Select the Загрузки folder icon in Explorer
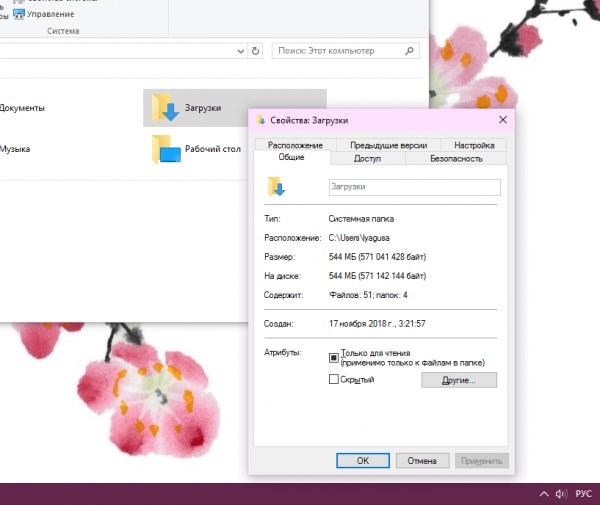 [165, 108]
